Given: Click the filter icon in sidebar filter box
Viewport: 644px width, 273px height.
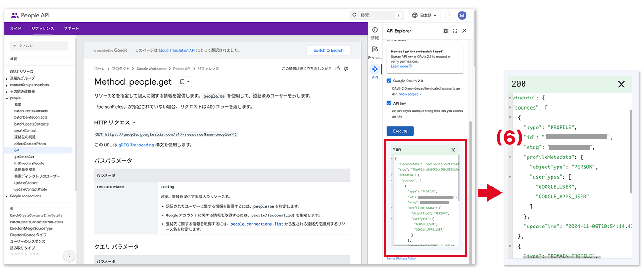Looking at the screenshot, I should pyautogui.click(x=15, y=46).
